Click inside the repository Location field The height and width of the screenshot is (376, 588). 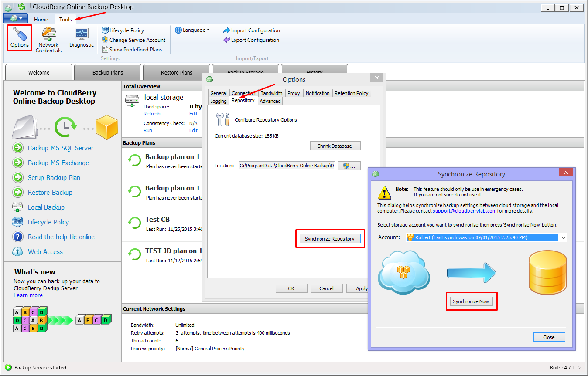pos(287,166)
